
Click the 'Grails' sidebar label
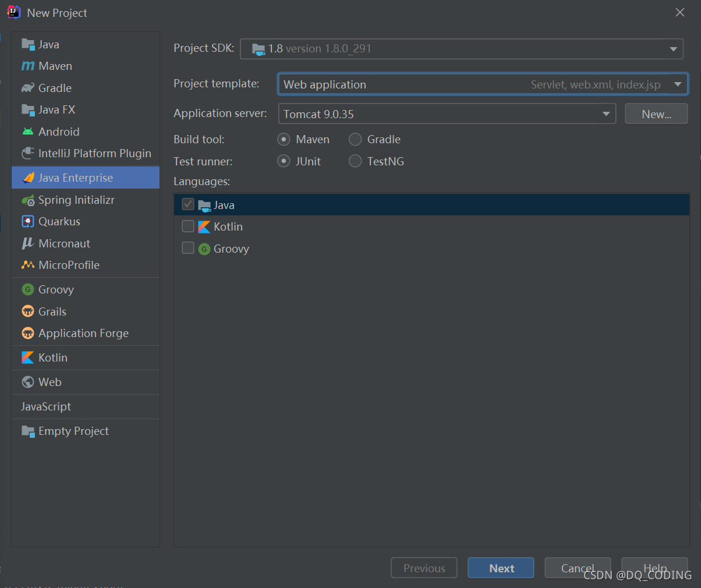tap(52, 311)
